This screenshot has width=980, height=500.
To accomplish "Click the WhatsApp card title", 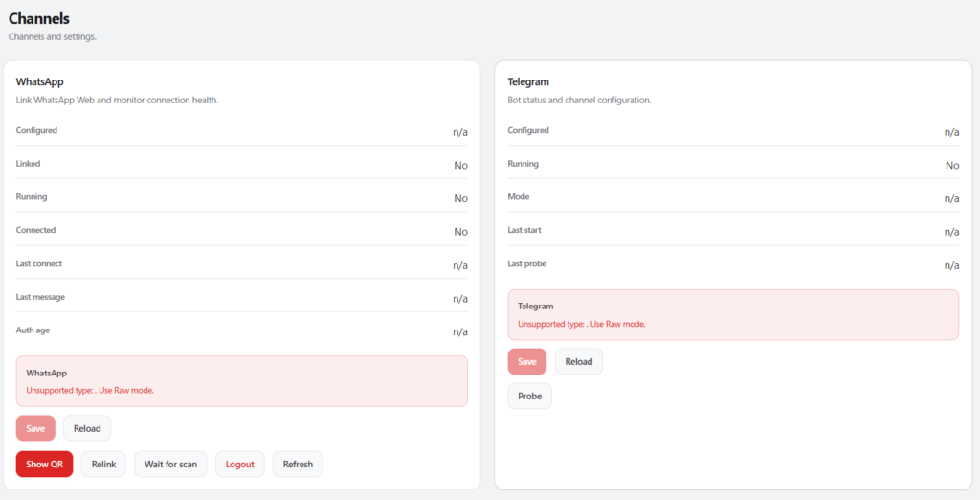I will 40,82.
